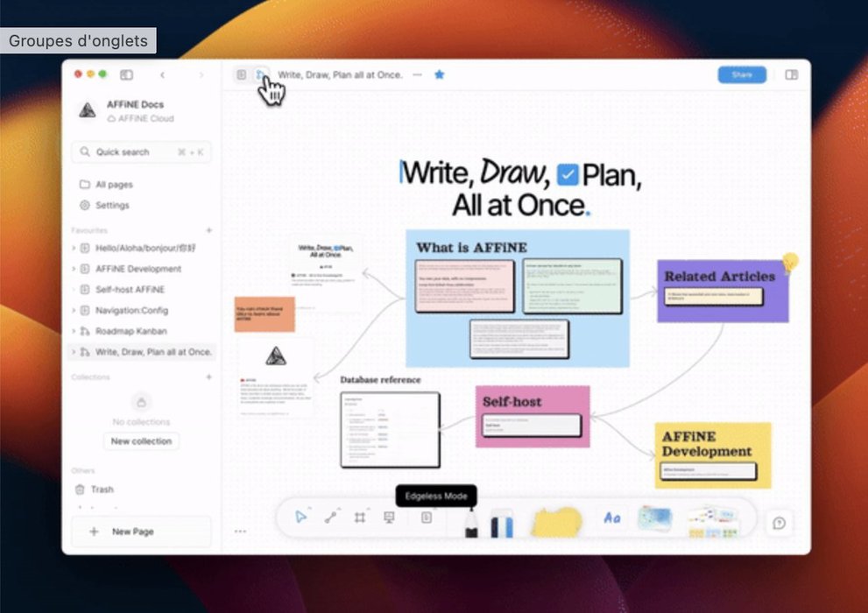This screenshot has height=613, width=868.
Task: Click the blue Share button
Action: pos(741,75)
